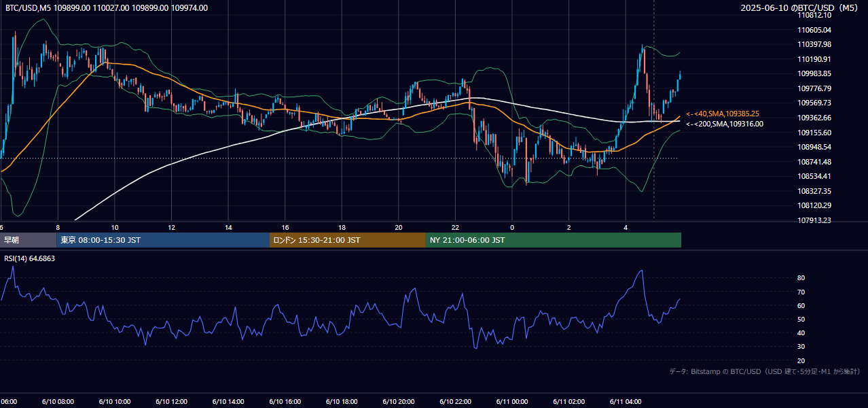The width and height of the screenshot is (868, 408).
Task: Select price axis label 108120.29
Action: coord(814,205)
